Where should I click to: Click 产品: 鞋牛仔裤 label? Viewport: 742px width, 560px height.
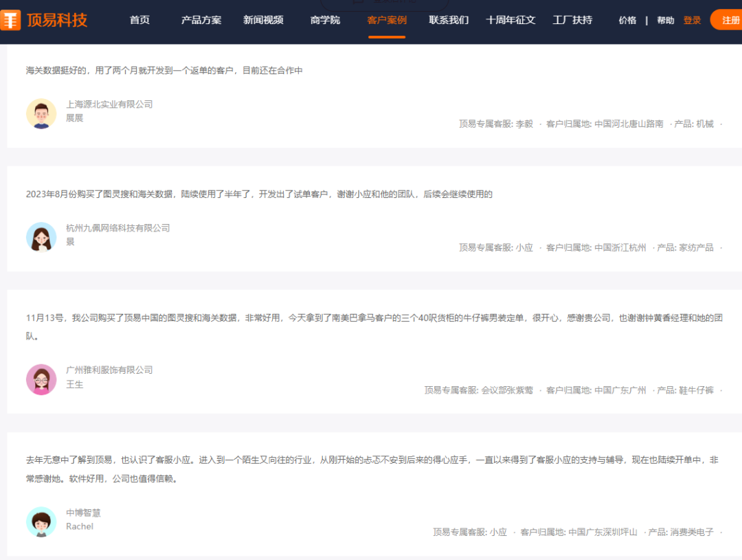click(685, 390)
